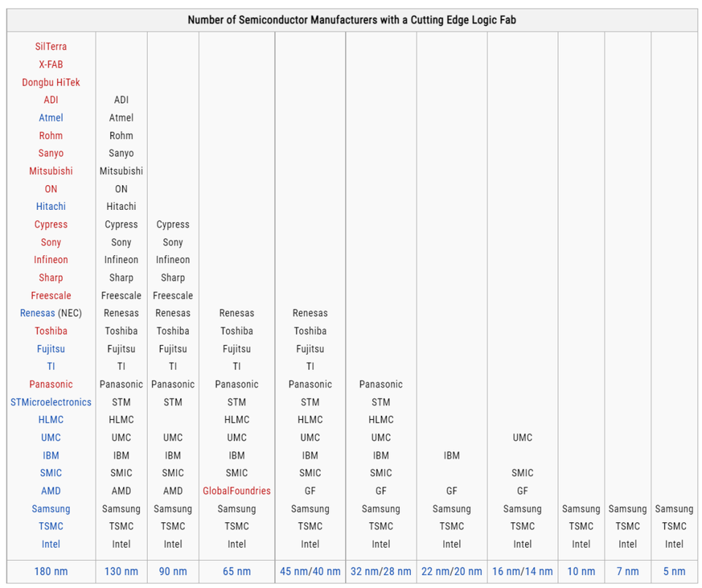Screen dimensions: 702x588
Task: Open the 28 nm link
Action: point(396,571)
